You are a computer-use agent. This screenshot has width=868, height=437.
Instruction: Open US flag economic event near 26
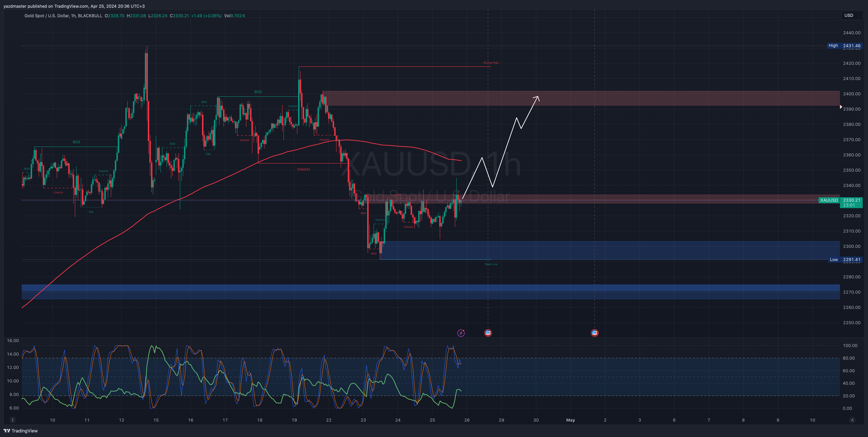click(x=488, y=333)
